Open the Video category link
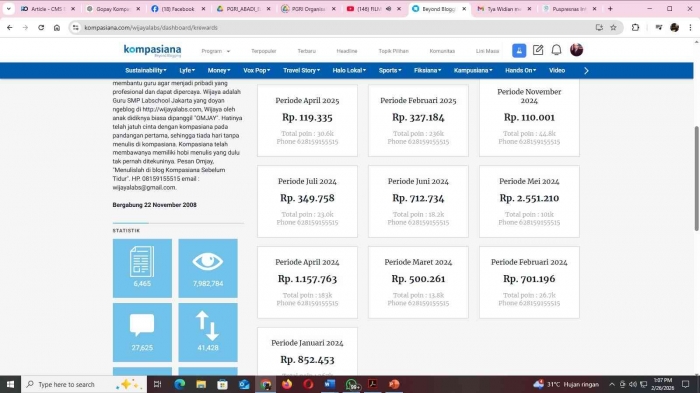 [x=557, y=71]
